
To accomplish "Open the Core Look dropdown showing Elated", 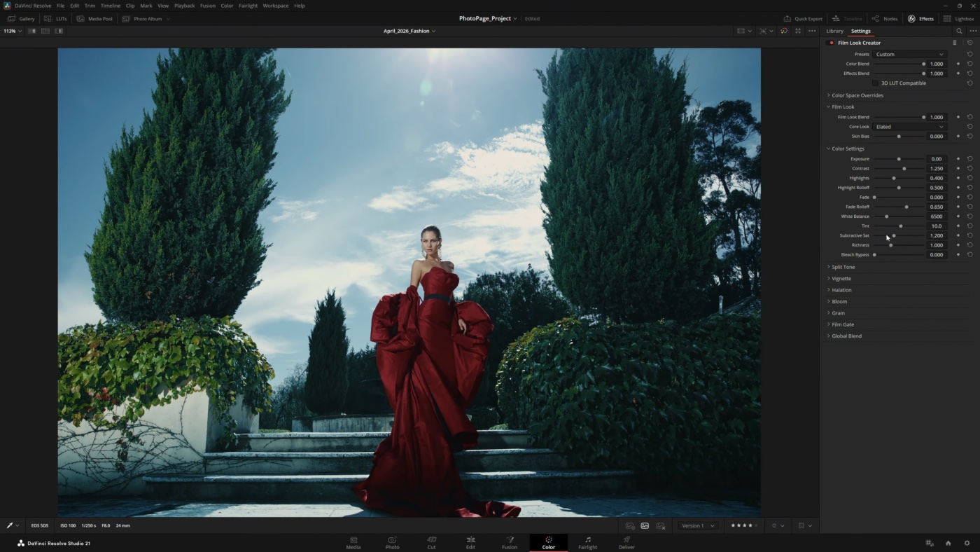I will pos(909,127).
